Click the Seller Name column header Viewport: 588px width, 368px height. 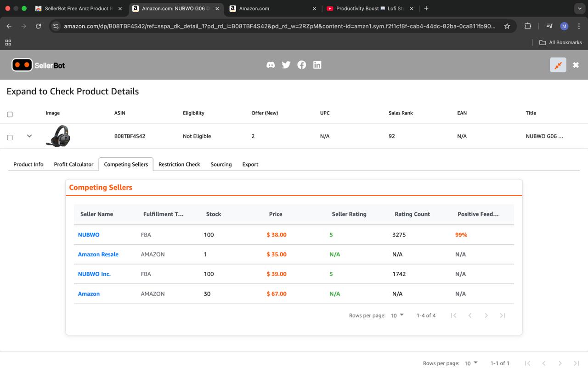96,214
